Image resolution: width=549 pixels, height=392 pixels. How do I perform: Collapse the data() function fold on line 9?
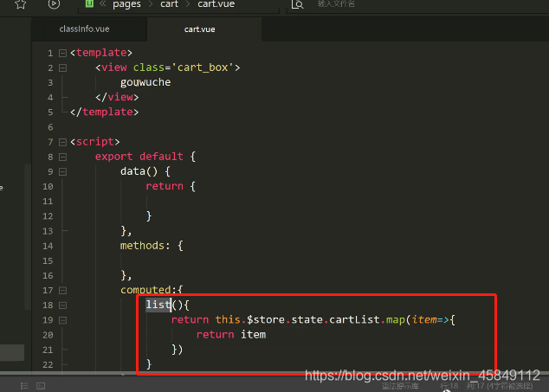tap(62, 172)
